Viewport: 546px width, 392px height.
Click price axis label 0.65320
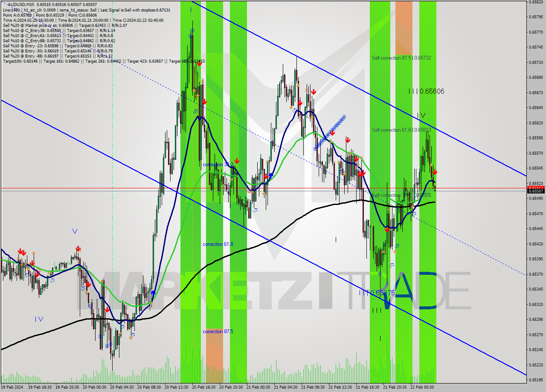pos(536,304)
